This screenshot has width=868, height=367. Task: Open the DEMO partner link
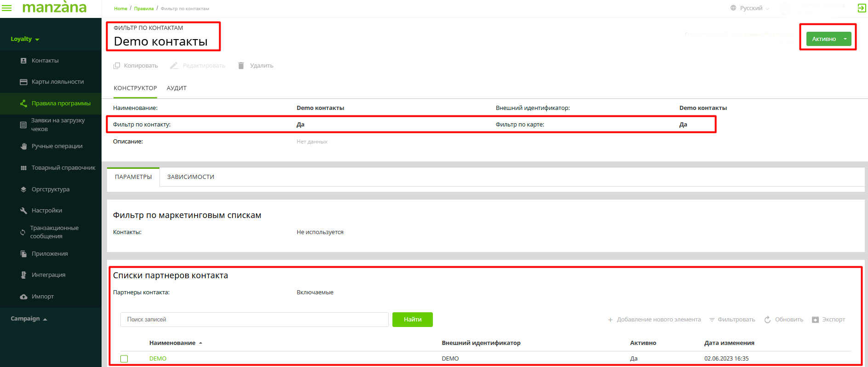(158, 359)
